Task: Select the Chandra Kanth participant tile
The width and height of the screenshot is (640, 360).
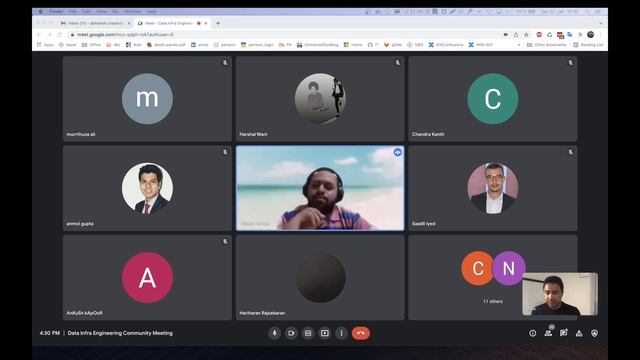Action: [x=493, y=99]
